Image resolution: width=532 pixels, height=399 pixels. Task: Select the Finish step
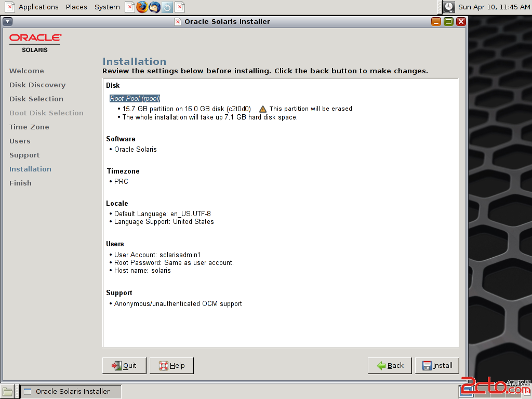click(x=20, y=183)
